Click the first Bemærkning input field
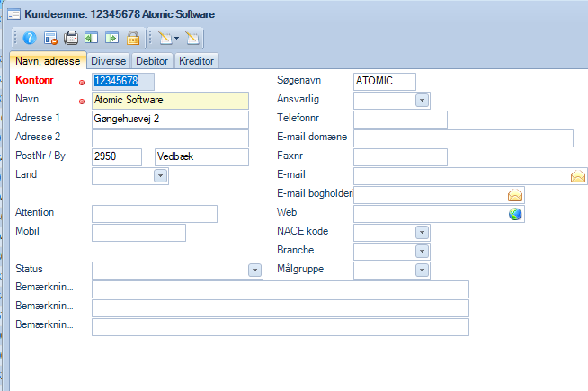This screenshot has width=588, height=391. (x=281, y=289)
